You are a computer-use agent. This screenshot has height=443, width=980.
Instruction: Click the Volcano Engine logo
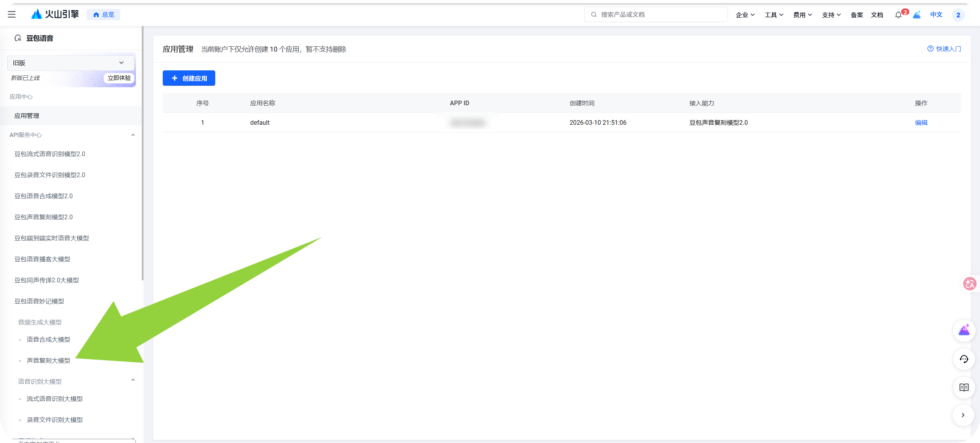(x=55, y=15)
